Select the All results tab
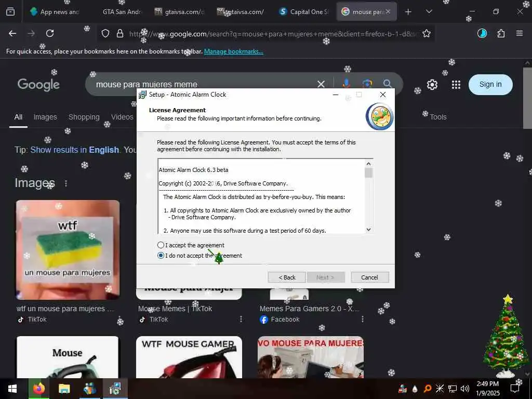 pyautogui.click(x=18, y=117)
